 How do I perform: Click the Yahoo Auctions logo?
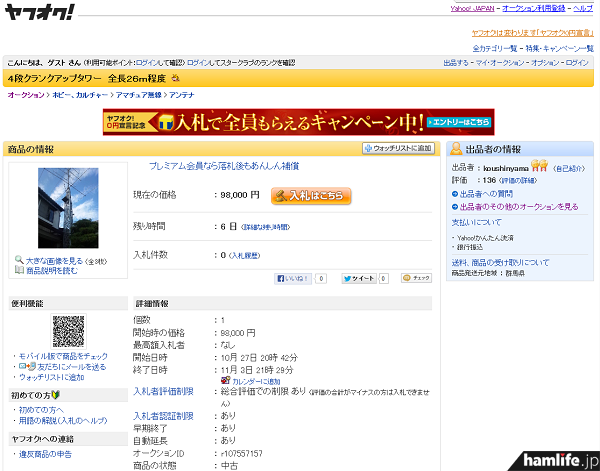38,12
